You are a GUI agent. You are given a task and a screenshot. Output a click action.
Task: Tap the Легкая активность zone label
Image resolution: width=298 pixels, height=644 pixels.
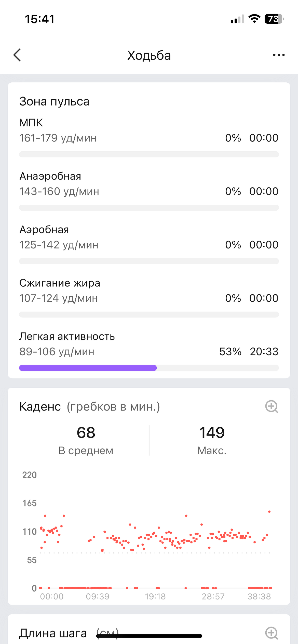(x=67, y=336)
